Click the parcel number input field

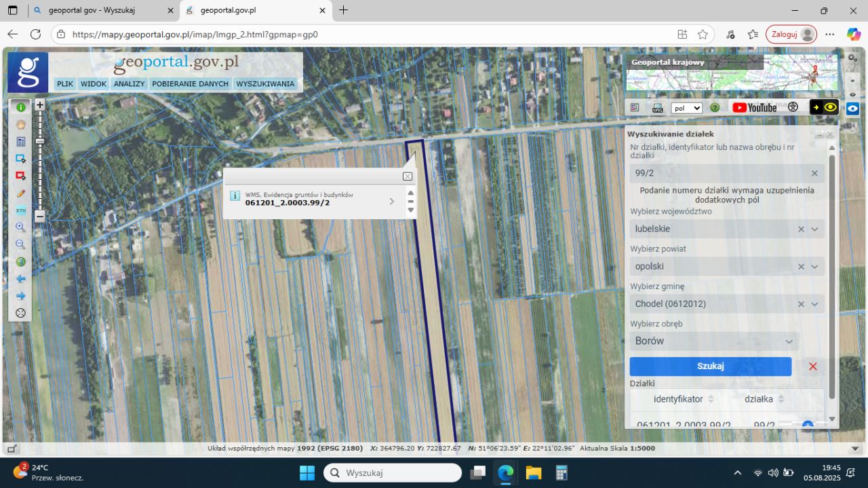(719, 173)
